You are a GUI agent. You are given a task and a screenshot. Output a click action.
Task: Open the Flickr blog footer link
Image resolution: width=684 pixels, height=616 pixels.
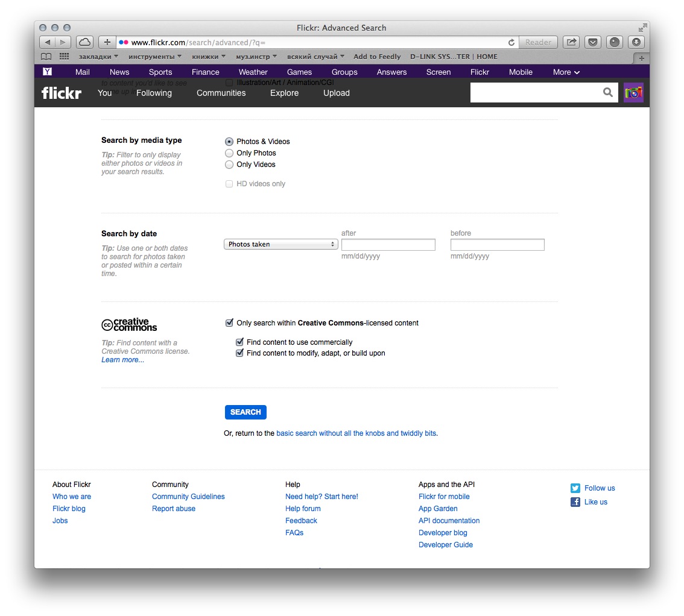point(69,509)
